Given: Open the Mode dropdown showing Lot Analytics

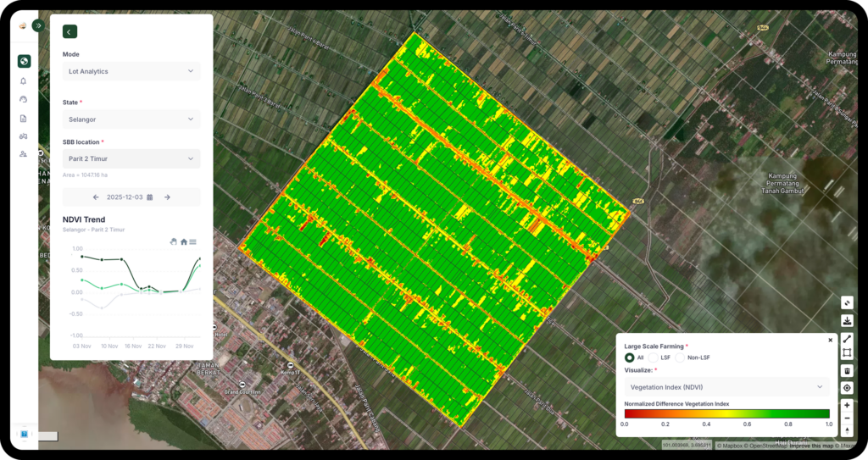Looking at the screenshot, I should click(131, 71).
